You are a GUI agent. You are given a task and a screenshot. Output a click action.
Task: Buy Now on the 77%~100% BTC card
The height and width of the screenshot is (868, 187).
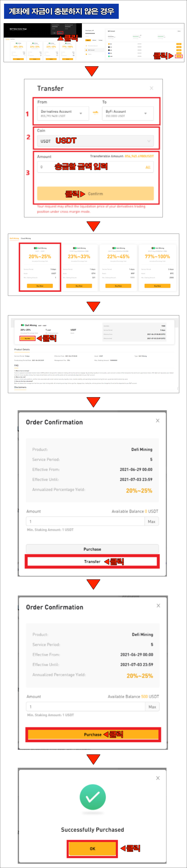pyautogui.click(x=157, y=286)
